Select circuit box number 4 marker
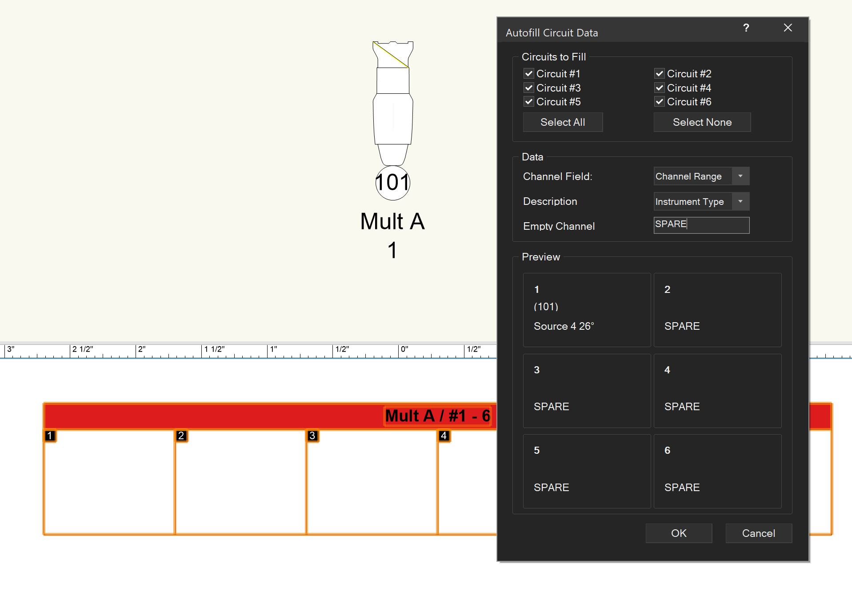852x616 pixels. (x=444, y=436)
